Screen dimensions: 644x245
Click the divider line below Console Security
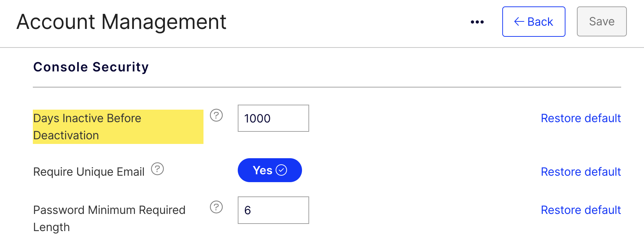point(327,87)
